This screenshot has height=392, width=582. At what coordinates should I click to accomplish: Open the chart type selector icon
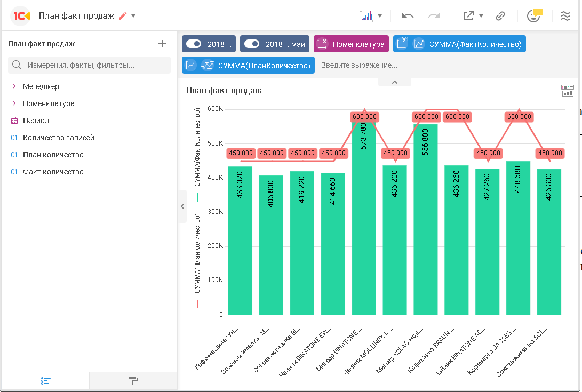(x=366, y=16)
